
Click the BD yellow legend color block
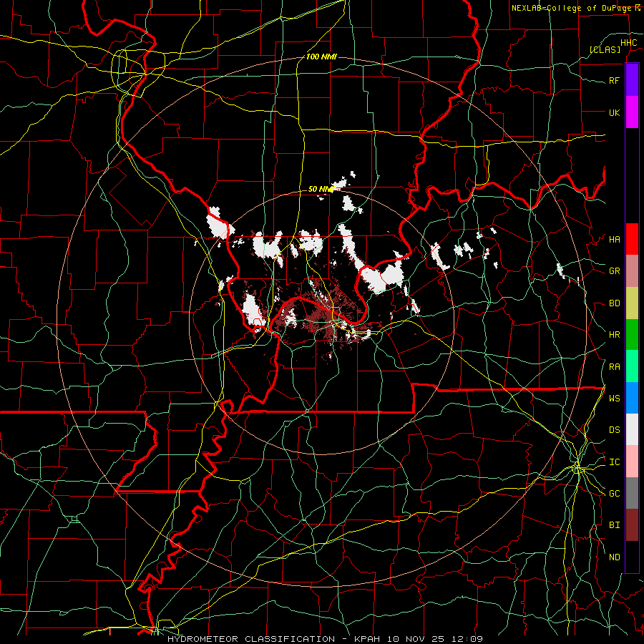coord(632,303)
